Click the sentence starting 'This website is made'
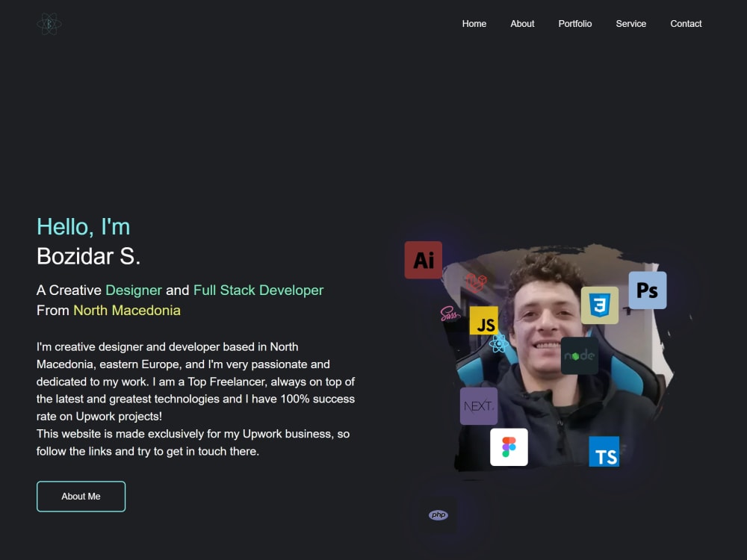This screenshot has height=560, width=747. tap(193, 443)
